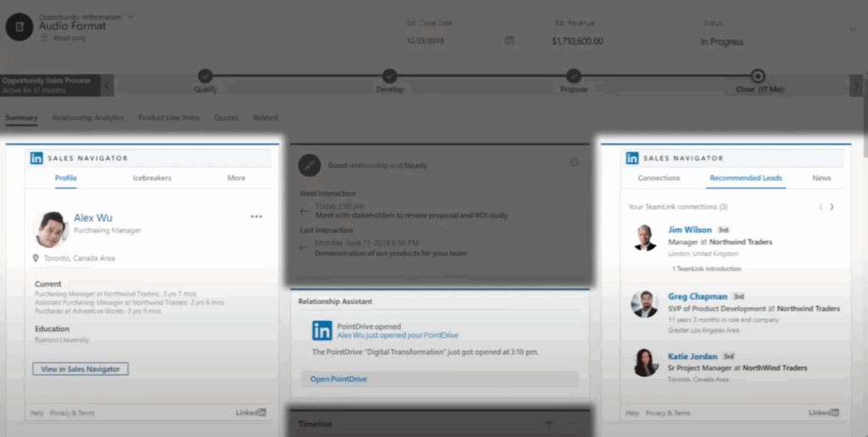This screenshot has width=868, height=437.
Task: Add a Timeline entry with plus icon
Action: (548, 423)
